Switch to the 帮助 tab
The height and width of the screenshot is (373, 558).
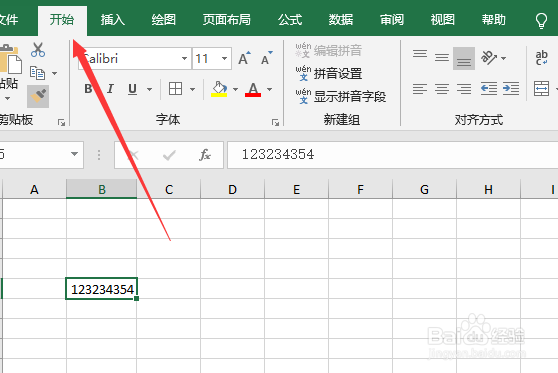click(x=494, y=19)
